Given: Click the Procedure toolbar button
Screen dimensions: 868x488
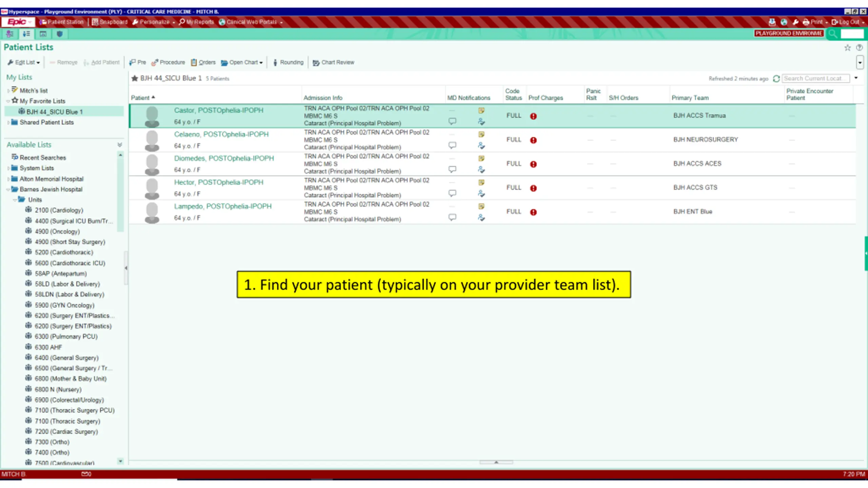Looking at the screenshot, I should (168, 62).
